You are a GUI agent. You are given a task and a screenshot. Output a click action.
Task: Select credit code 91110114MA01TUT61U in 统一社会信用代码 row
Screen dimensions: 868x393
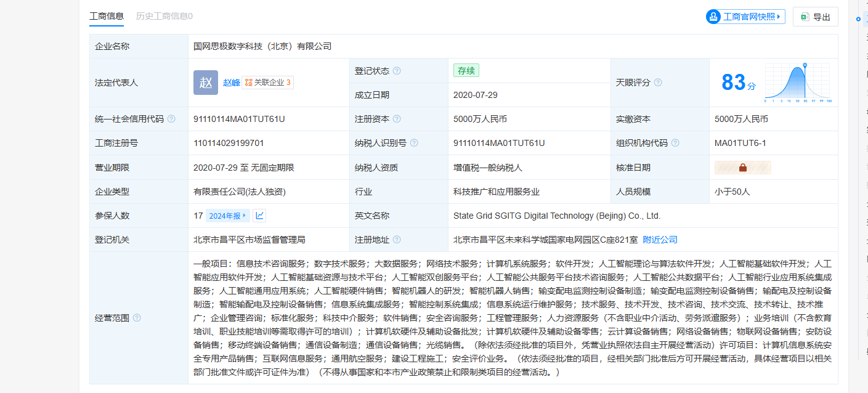pyautogui.click(x=239, y=119)
